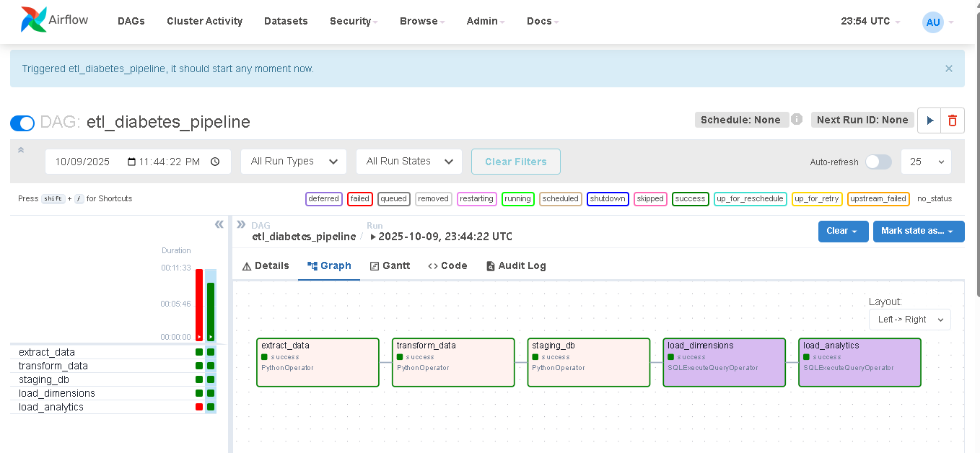
Task: Select the load_dimensions node in the graph
Action: pyautogui.click(x=725, y=362)
